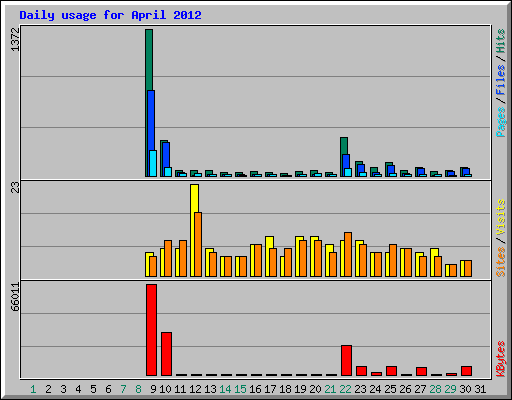The width and height of the screenshot is (512, 400).
Task: Select the orange Sites bar for day 29
Action: [x=453, y=270]
